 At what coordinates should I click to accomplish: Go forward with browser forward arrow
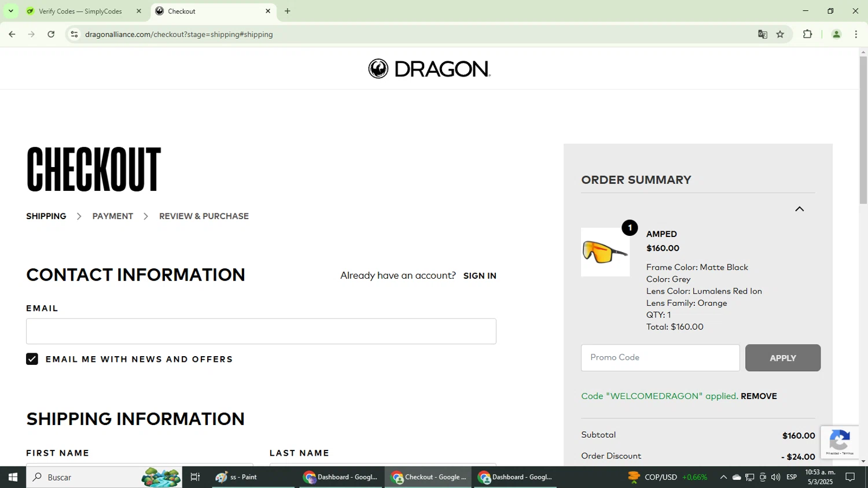pyautogui.click(x=31, y=34)
